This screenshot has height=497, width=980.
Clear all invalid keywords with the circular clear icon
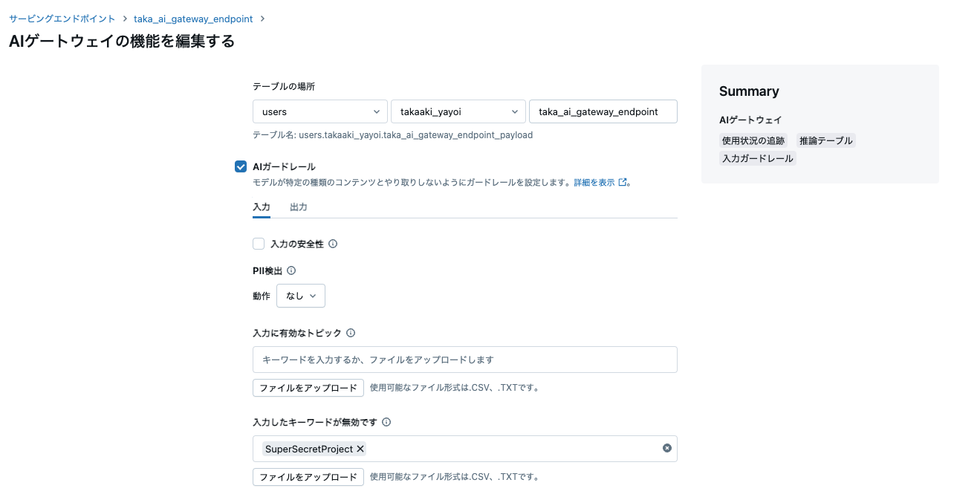coord(666,449)
